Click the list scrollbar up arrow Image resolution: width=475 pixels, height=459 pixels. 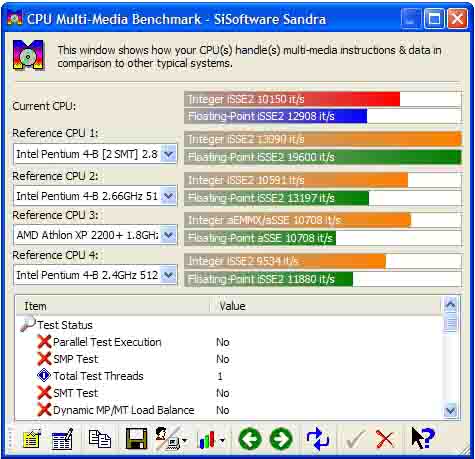pos(451,304)
